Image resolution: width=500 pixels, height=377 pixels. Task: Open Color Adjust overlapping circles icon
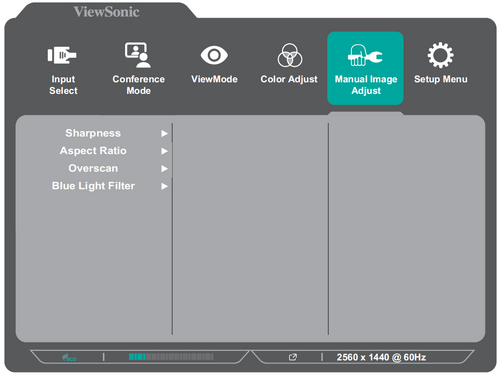[290, 55]
